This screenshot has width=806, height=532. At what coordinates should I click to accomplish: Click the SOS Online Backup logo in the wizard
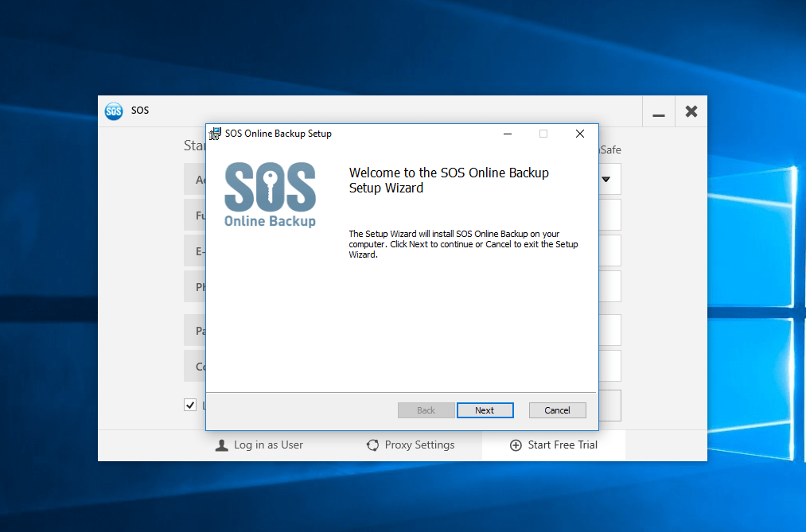coord(270,193)
